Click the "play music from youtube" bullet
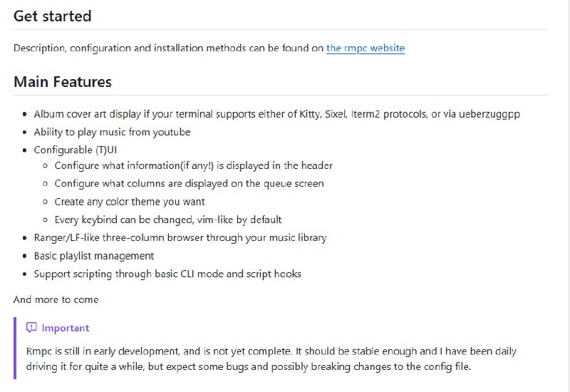Screen dimensions: 570x392 pos(112,132)
